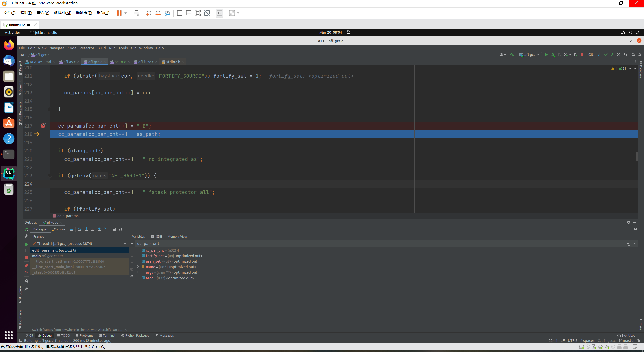Screen dimensions: 644x352
Task: Click the debug panel red Stop icon
Action: pos(26,257)
